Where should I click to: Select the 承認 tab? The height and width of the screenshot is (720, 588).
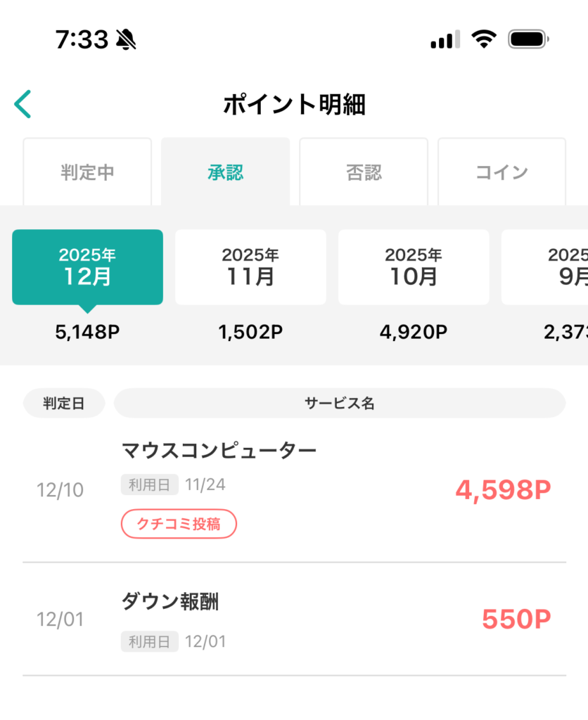point(225,172)
